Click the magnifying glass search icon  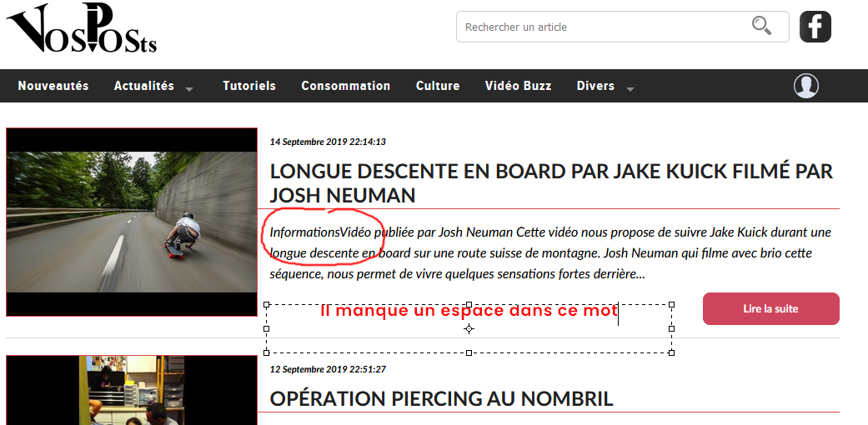pyautogui.click(x=762, y=26)
